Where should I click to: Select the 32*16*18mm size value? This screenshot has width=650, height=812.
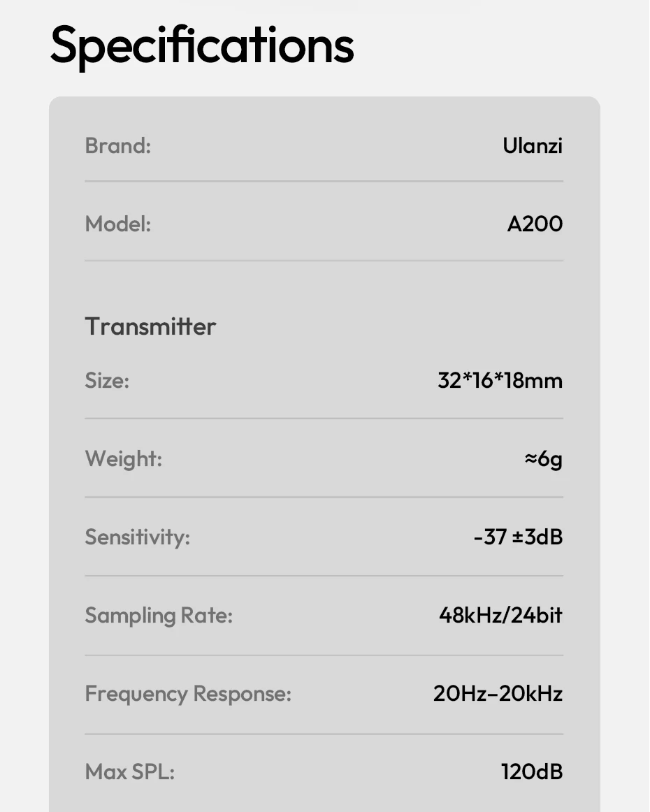(500, 381)
